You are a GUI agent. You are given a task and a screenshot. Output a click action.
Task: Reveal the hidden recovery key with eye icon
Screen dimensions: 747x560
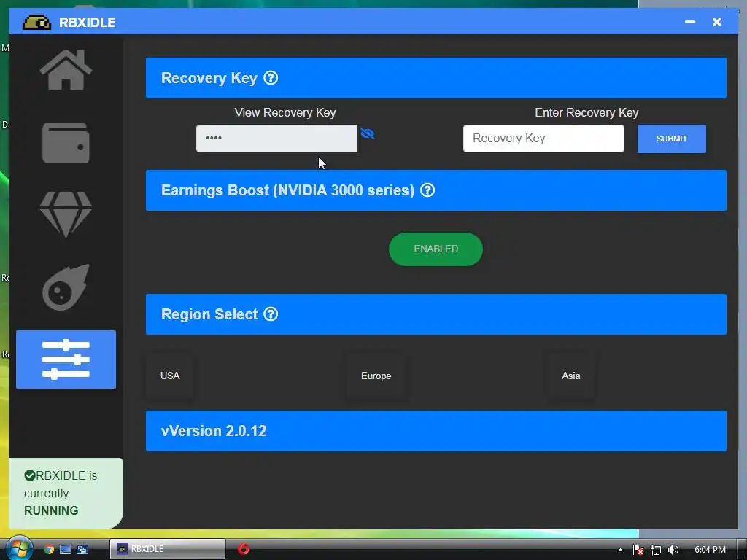point(368,134)
